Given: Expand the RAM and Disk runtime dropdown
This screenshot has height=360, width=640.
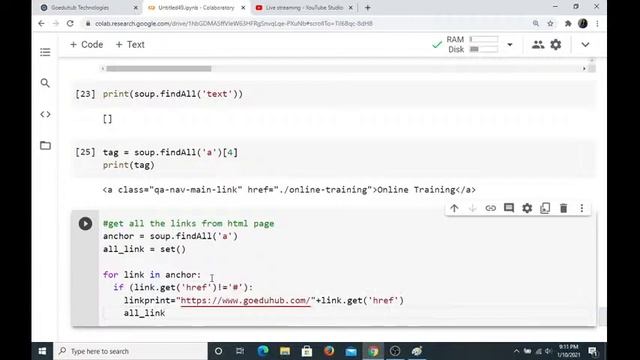Looking at the screenshot, I should point(510,44).
